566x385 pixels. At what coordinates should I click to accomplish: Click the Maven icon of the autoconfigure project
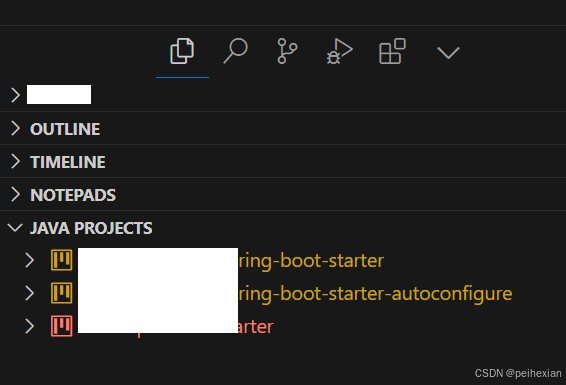62,293
